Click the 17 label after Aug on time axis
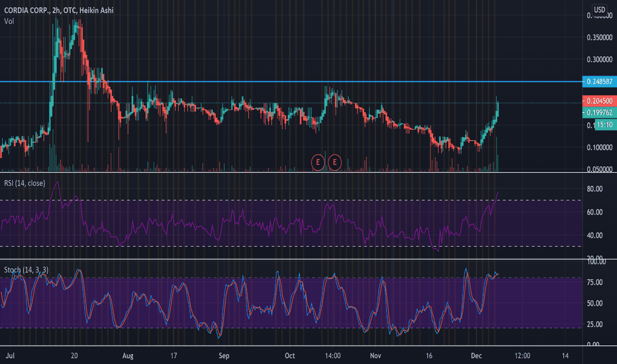The height and width of the screenshot is (364, 617). pos(173,356)
